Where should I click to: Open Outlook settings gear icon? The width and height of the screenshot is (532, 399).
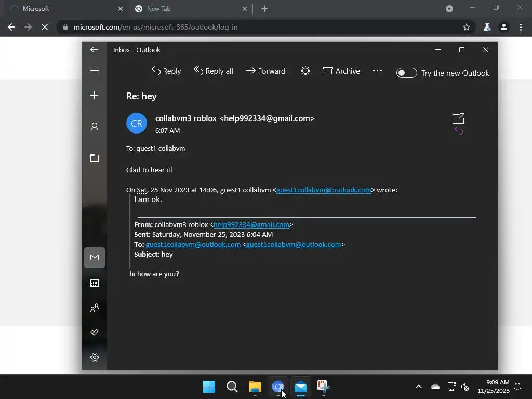(x=95, y=357)
